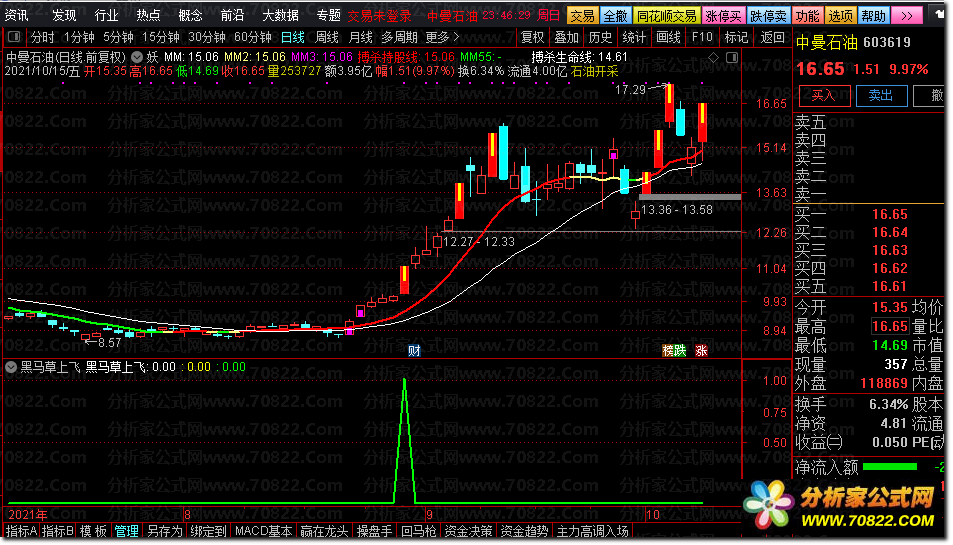Screen dimensions: 953x545
Task: Click the 全撤 button
Action: click(616, 15)
